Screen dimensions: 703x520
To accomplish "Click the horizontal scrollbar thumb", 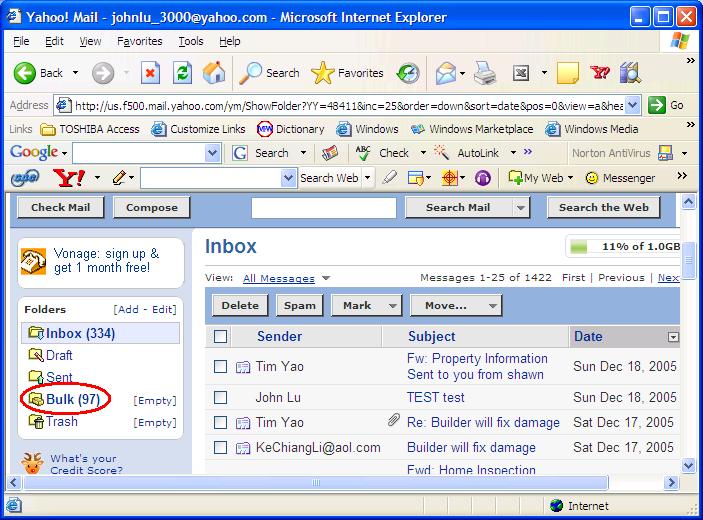I will [316, 483].
